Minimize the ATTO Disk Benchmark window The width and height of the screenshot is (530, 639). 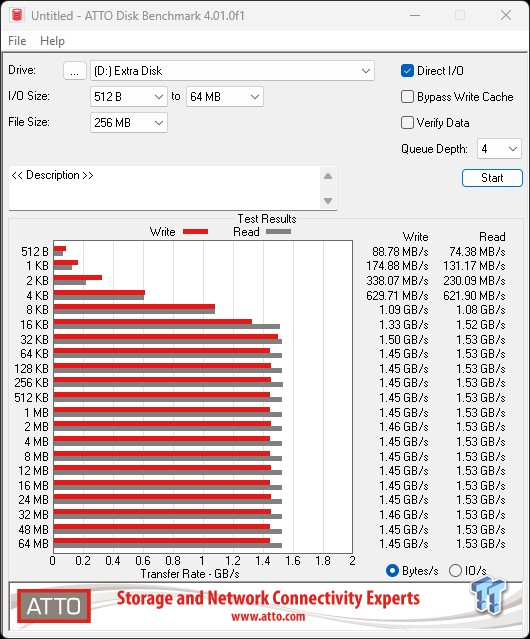415,15
